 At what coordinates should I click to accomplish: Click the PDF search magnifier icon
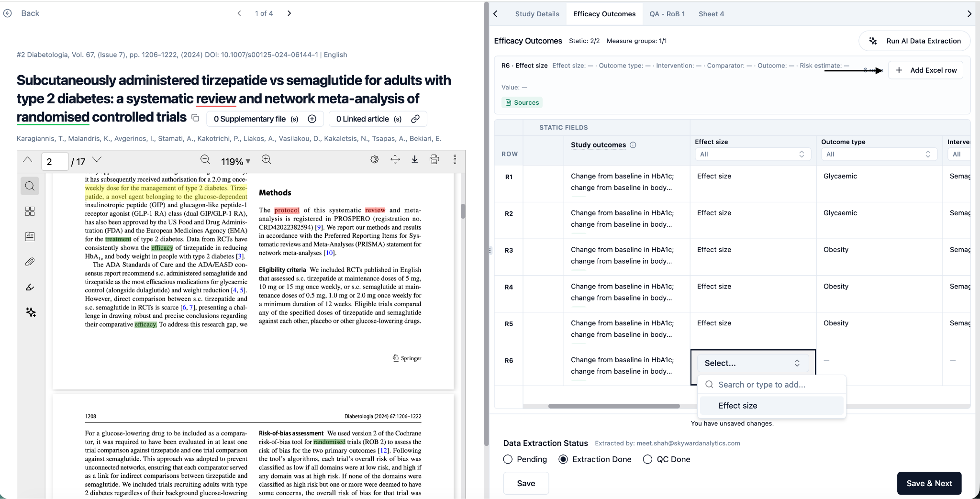[x=30, y=186]
